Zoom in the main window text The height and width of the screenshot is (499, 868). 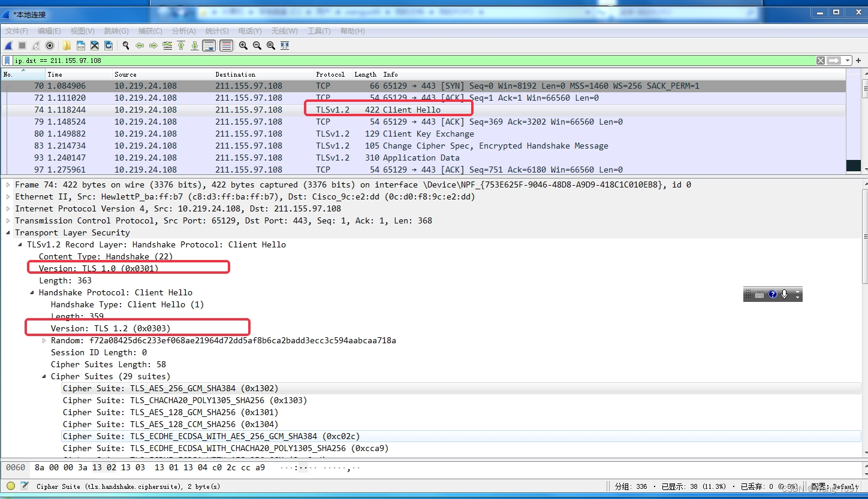(x=243, y=46)
